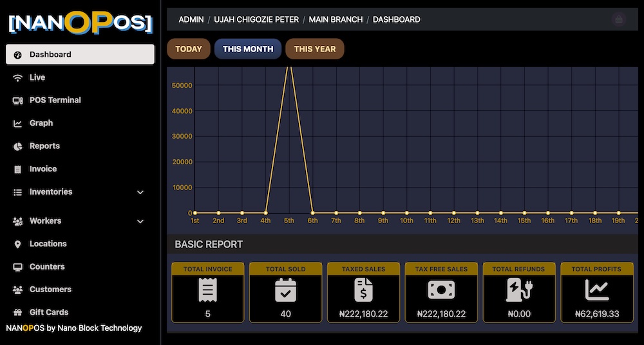The width and height of the screenshot is (644, 345).
Task: Click the Taxed Sales dollar document icon
Action: tap(363, 290)
